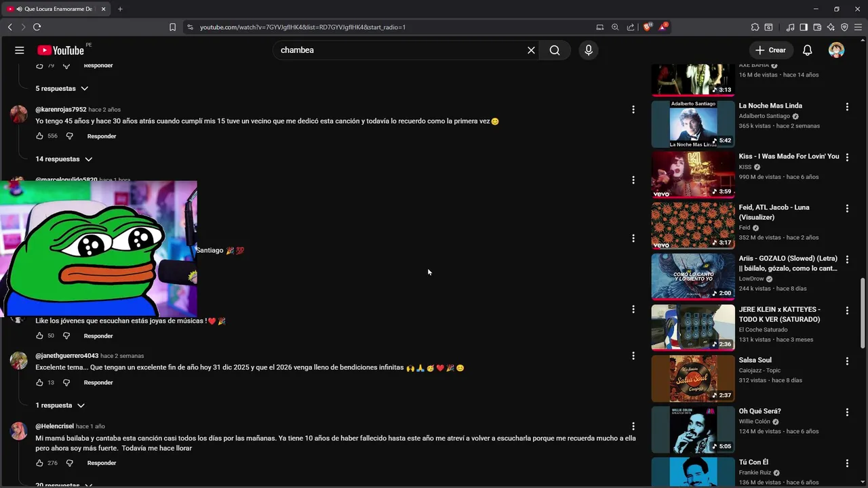Click the Crear button
868x488 pixels.
click(770, 50)
